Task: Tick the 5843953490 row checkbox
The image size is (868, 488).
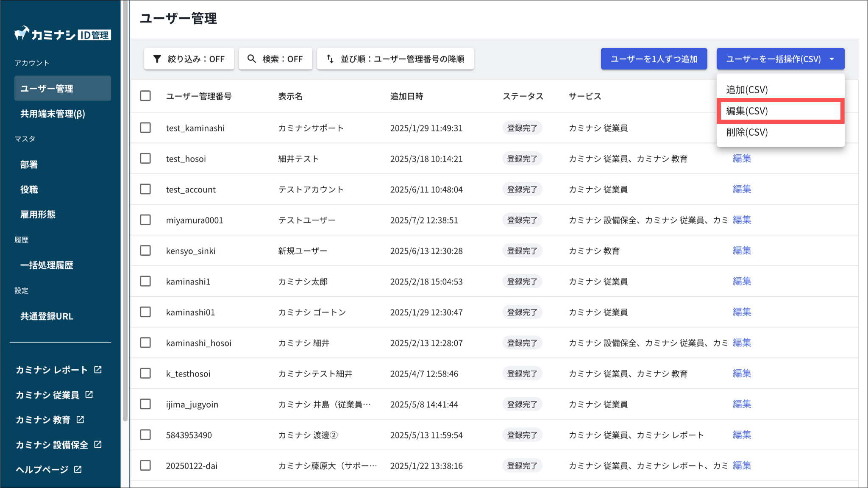Action: point(145,435)
